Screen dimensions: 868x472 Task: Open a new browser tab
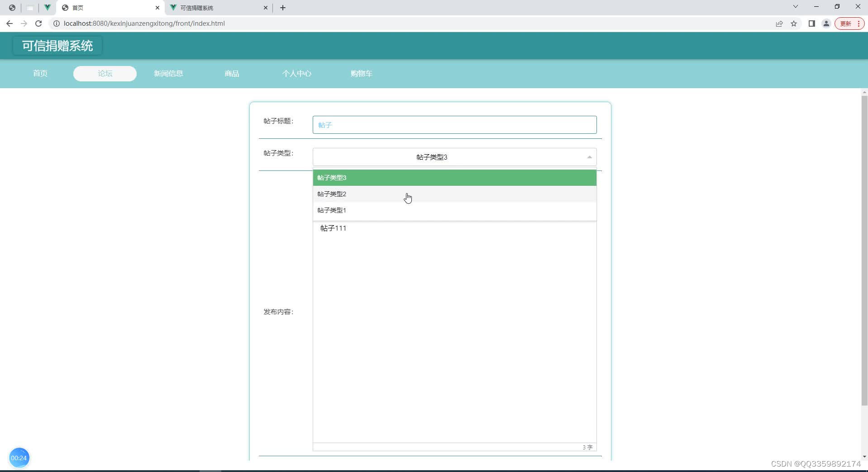(283, 8)
